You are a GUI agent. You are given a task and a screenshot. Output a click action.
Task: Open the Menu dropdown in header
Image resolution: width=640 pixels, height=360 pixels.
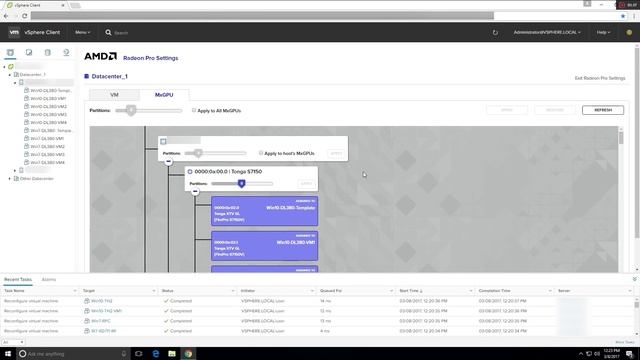click(x=82, y=32)
